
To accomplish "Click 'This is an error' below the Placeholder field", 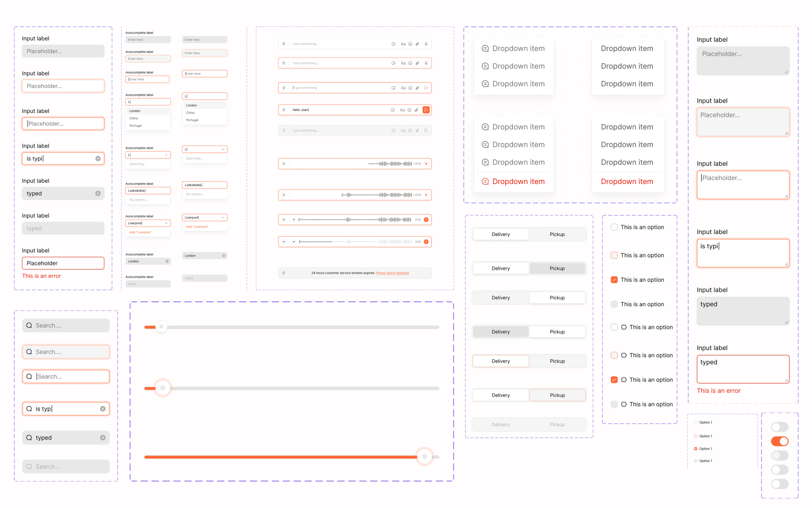I will coord(41,276).
